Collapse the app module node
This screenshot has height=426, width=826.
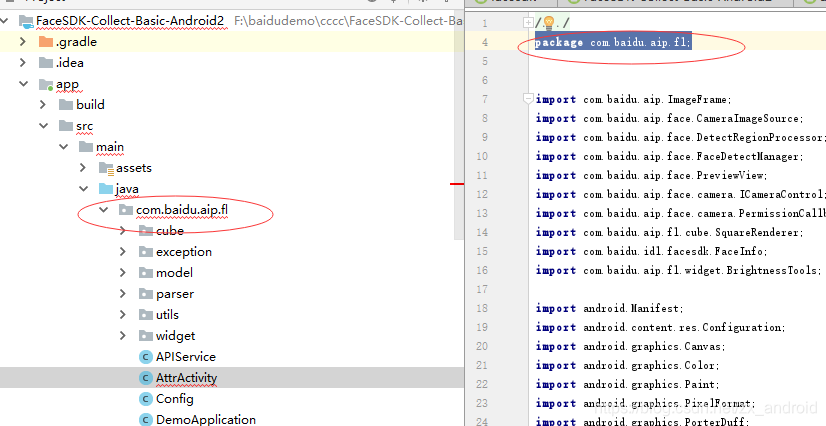[x=22, y=84]
